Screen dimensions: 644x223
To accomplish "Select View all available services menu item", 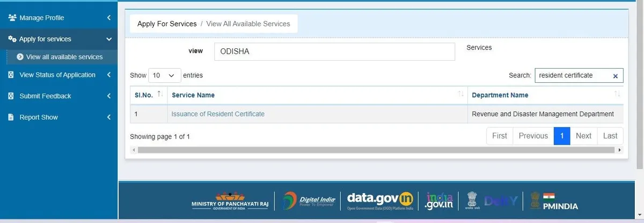I will click(64, 57).
